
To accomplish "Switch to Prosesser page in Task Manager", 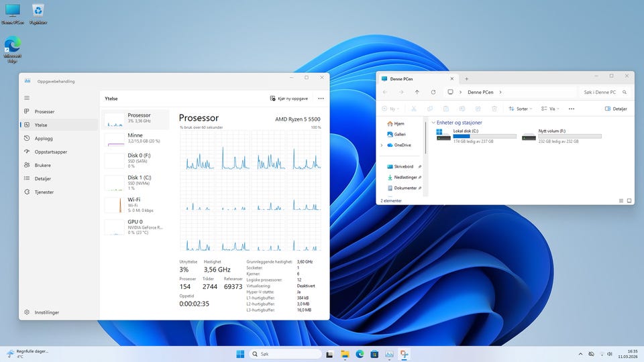I will coord(44,111).
